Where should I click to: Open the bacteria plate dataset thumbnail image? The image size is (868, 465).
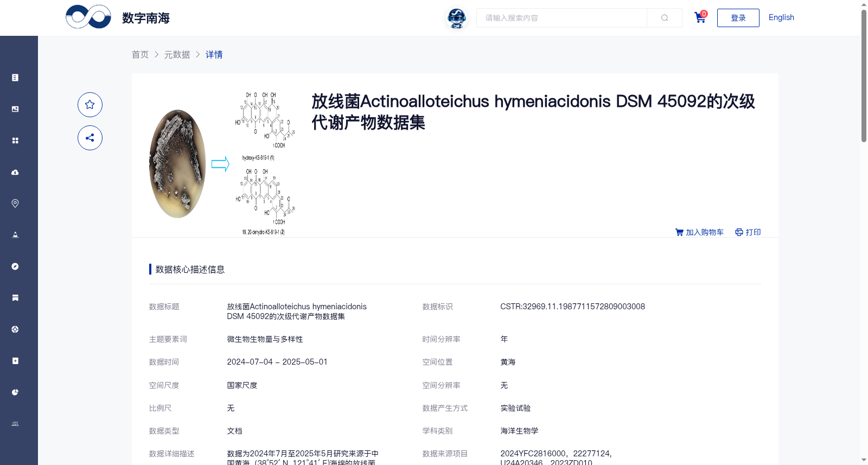[223, 163]
